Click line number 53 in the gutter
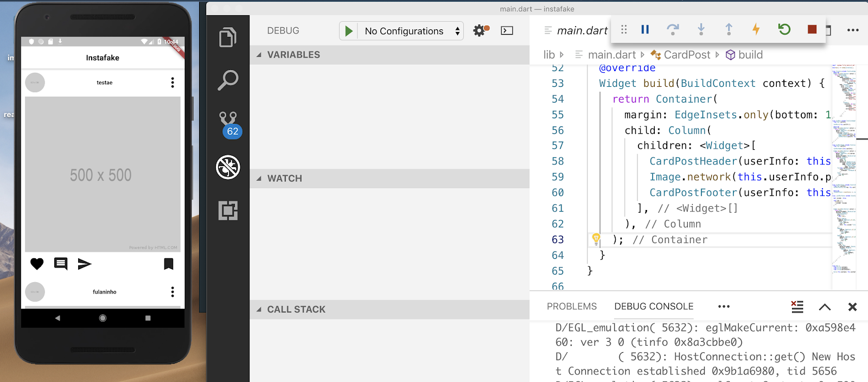 coord(558,84)
